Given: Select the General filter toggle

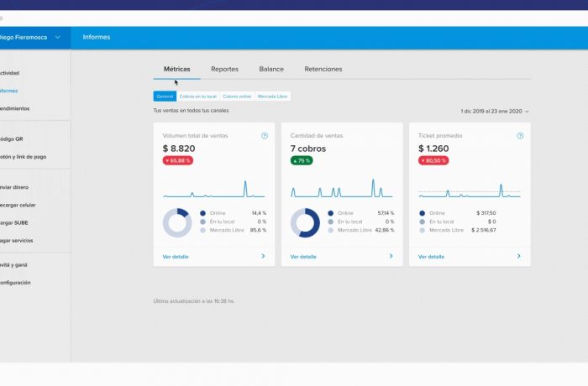Looking at the screenshot, I should (165, 96).
